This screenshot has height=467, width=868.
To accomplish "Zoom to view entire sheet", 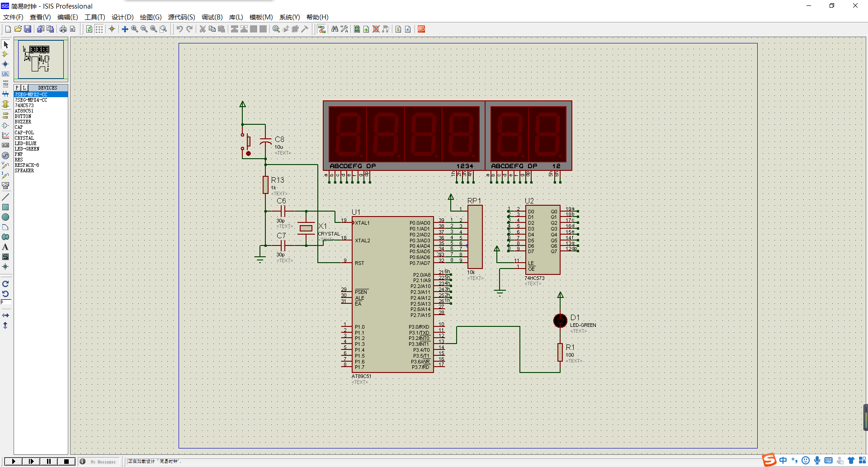I will (x=154, y=29).
